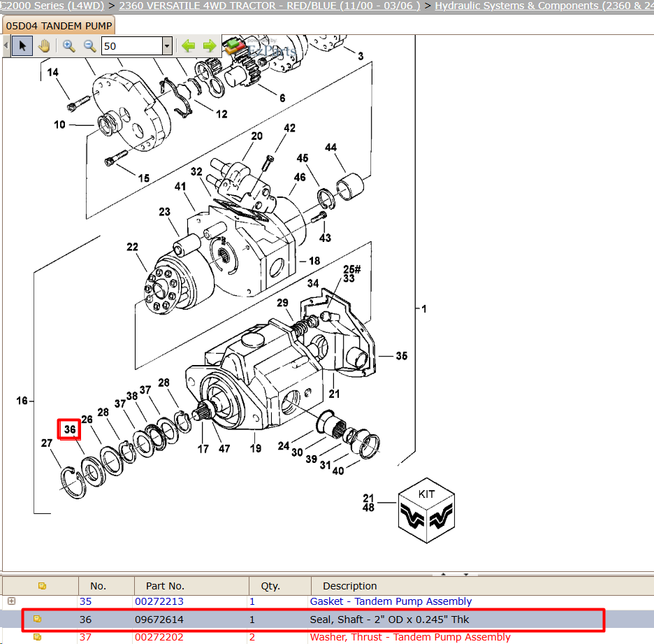Click callout 14 on the diagram
This screenshot has width=654, height=644.
52,72
